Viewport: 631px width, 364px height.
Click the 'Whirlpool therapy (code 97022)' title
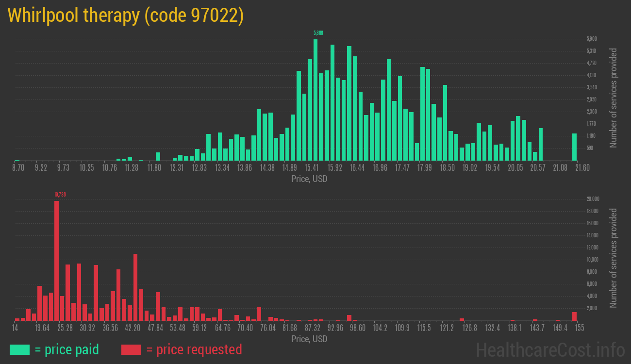click(x=125, y=16)
